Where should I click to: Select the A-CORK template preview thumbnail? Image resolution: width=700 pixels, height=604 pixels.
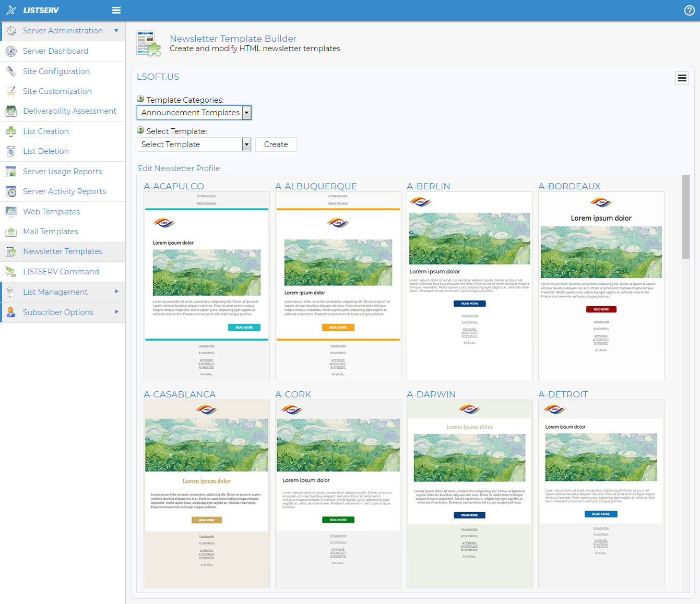tap(338, 494)
